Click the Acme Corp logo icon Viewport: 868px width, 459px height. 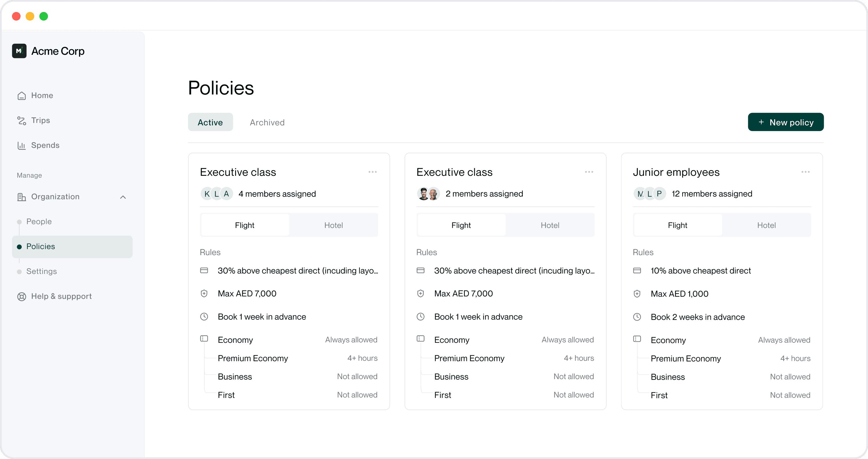click(19, 51)
